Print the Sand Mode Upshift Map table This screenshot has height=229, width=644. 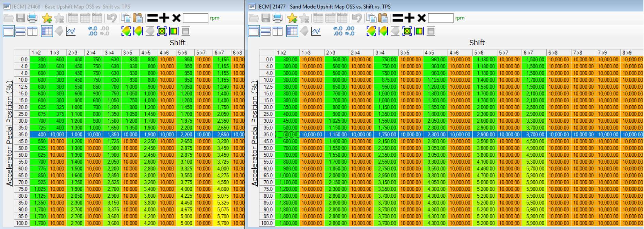tap(277, 18)
